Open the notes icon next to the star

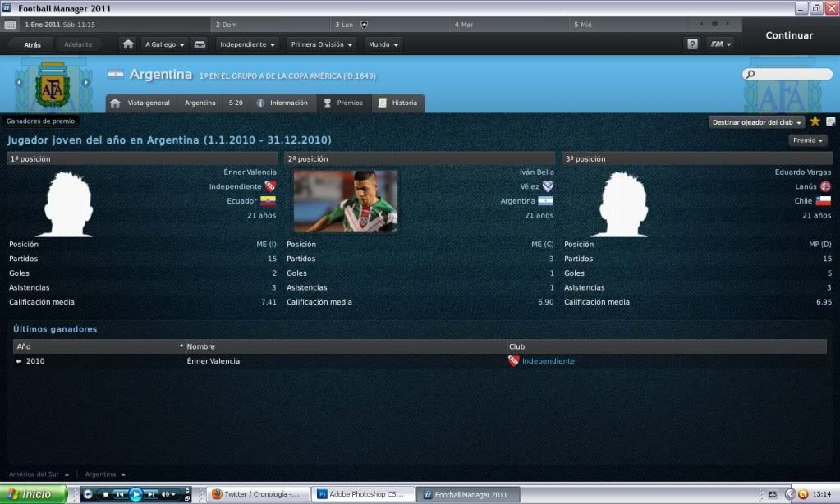830,121
